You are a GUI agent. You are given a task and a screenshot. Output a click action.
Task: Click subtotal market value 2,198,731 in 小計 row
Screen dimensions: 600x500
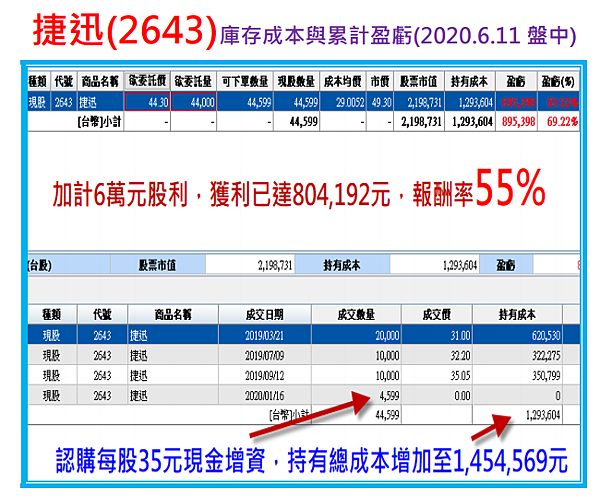[x=421, y=122]
